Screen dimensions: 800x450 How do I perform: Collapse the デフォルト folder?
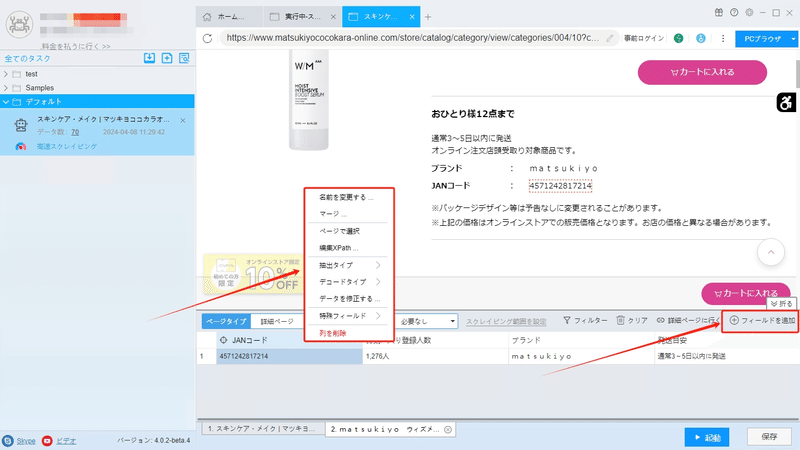pyautogui.click(x=6, y=102)
